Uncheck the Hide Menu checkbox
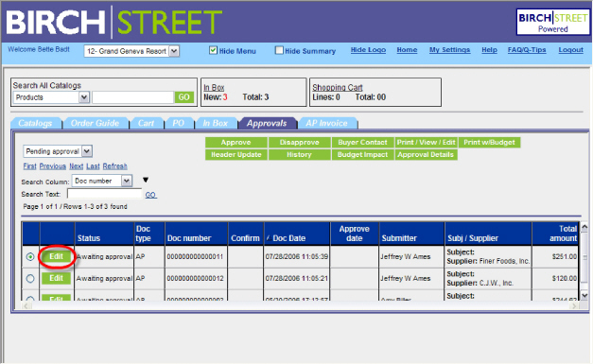Screen dimensions: 593x364 pyautogui.click(x=214, y=50)
